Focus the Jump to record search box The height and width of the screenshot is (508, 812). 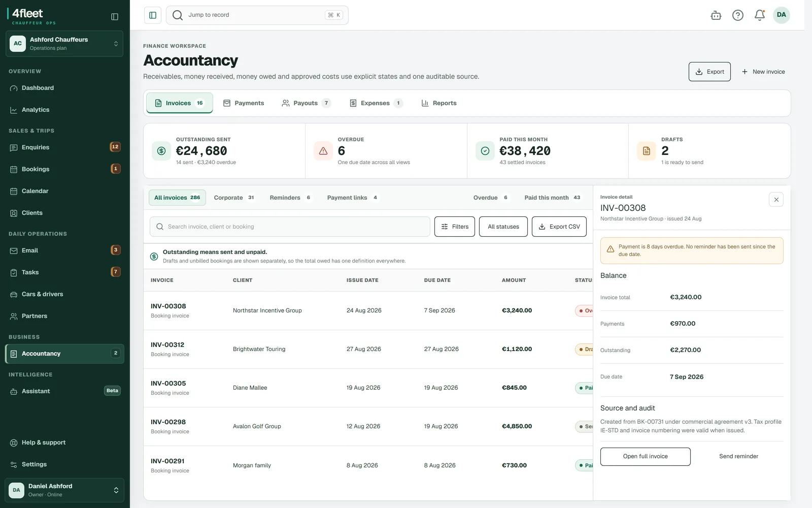[x=257, y=15]
